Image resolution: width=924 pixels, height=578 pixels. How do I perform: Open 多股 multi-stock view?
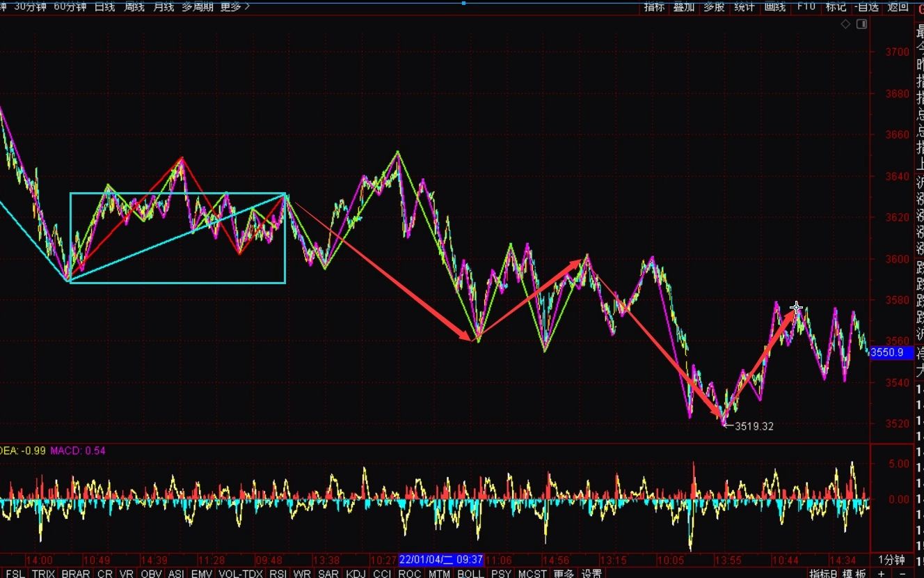714,6
